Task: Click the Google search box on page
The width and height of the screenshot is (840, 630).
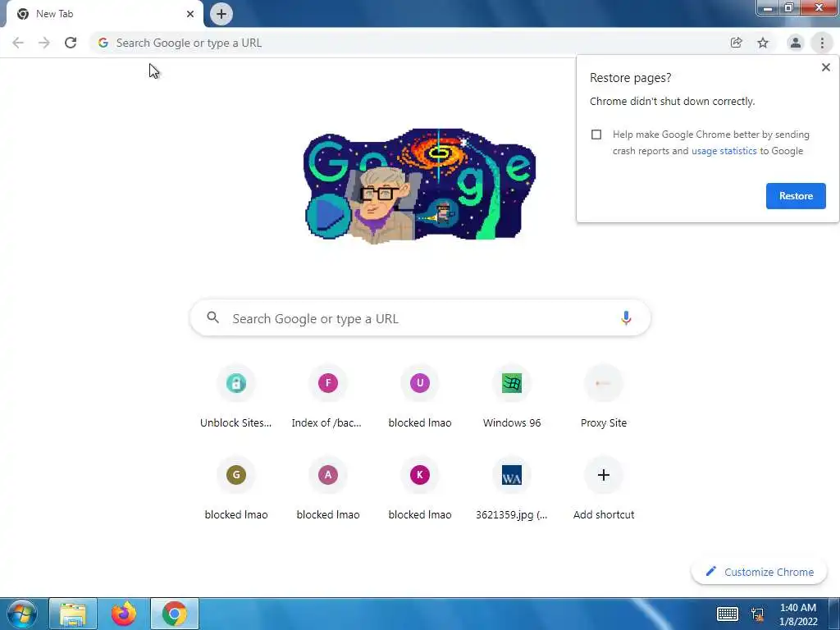Action: tap(421, 318)
